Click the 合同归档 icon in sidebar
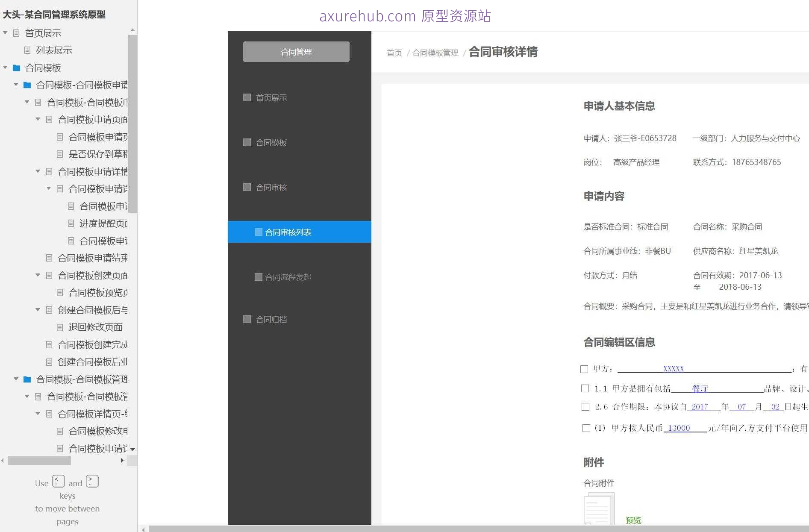 [x=246, y=319]
